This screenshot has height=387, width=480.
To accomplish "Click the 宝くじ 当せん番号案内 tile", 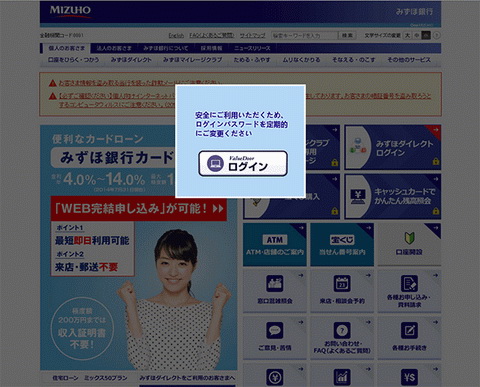I will click(x=342, y=244).
